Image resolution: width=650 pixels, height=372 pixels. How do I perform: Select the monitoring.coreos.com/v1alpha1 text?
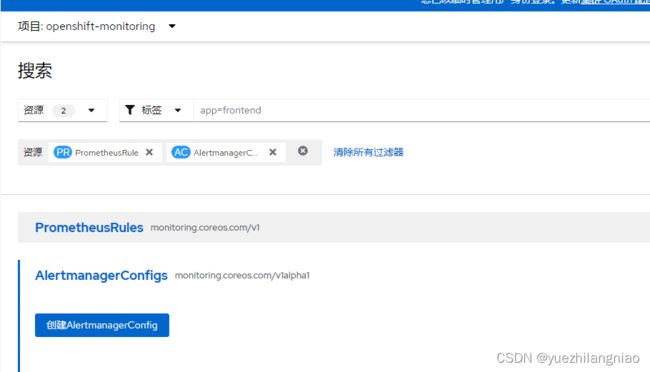click(242, 275)
